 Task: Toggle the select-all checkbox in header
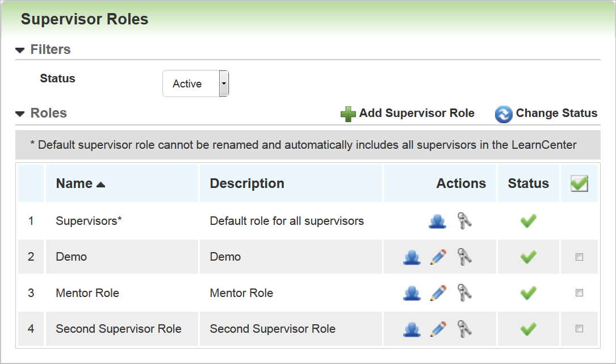pos(579,183)
